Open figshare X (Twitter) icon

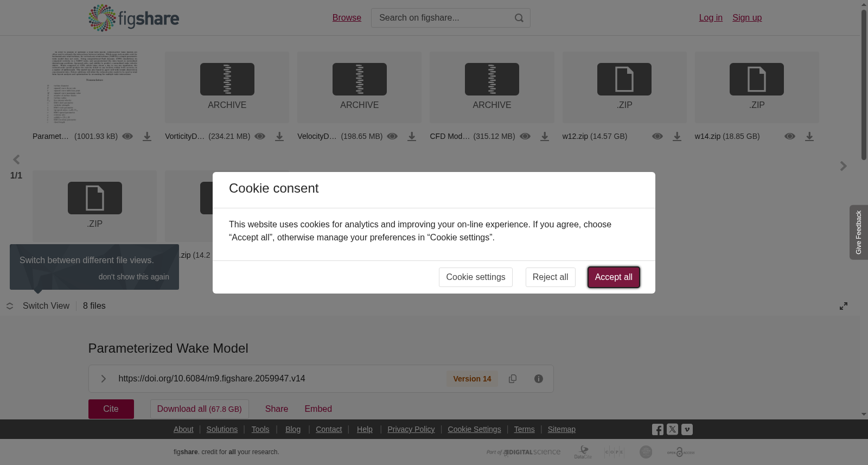coord(672,429)
